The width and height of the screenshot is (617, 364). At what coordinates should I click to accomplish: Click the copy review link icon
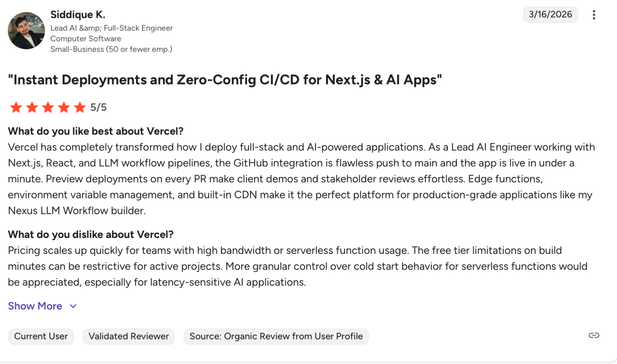[594, 336]
